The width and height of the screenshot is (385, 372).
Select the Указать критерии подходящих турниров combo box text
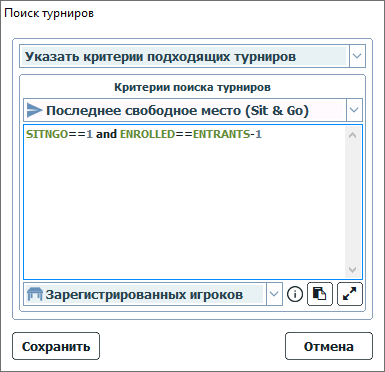click(160, 56)
